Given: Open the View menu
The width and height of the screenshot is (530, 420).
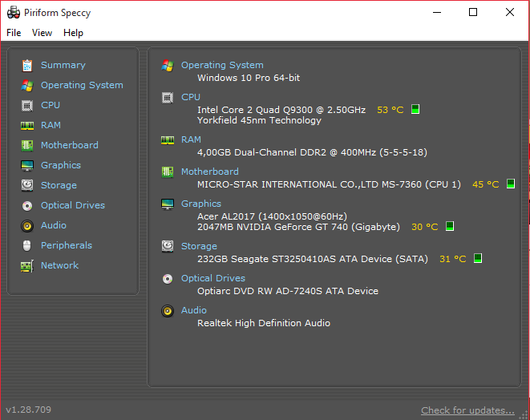Looking at the screenshot, I should click(x=42, y=33).
